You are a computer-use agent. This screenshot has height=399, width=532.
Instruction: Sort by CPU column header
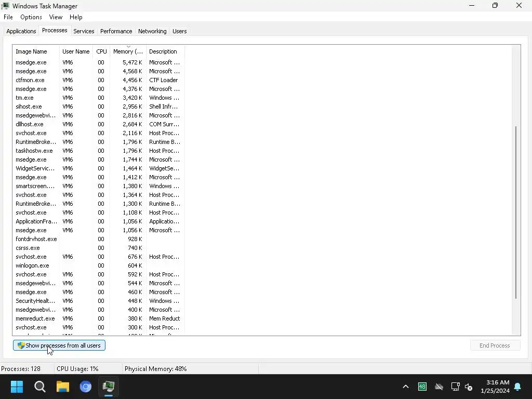pos(101,51)
